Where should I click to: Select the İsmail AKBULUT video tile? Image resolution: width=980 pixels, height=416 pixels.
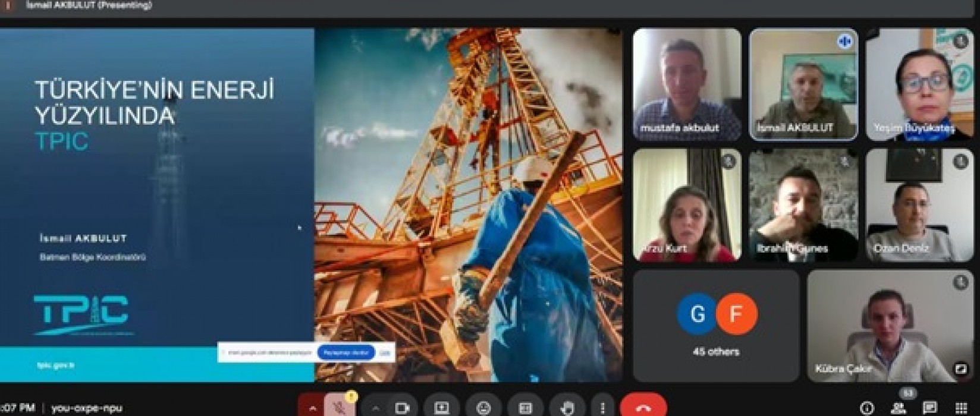(803, 84)
